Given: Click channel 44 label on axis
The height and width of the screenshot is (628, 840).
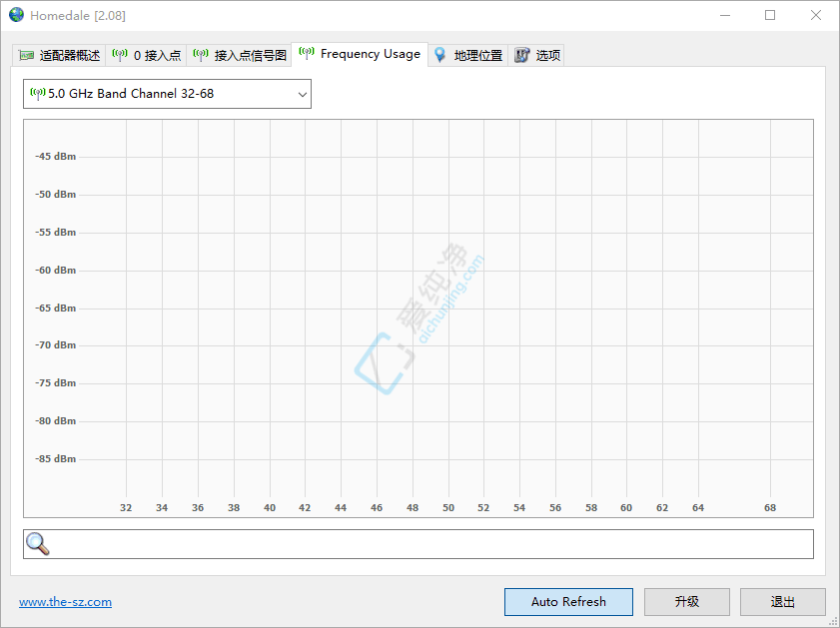Looking at the screenshot, I should tap(341, 507).
